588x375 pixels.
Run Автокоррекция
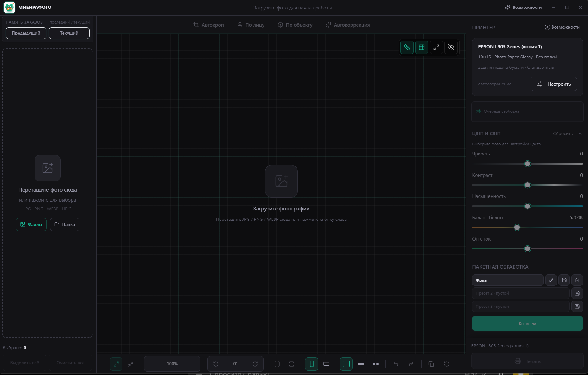[348, 25]
